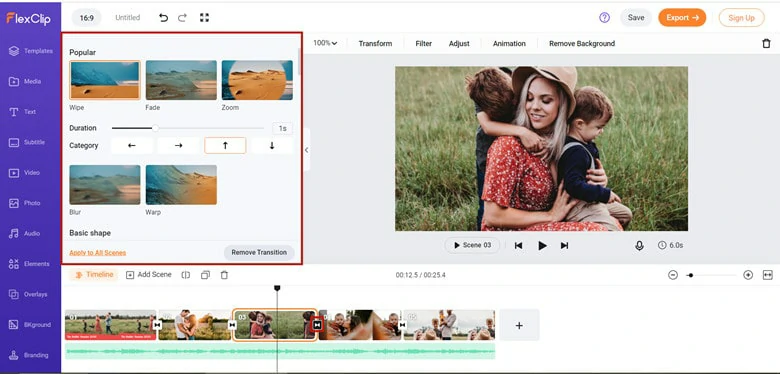This screenshot has height=374, width=780.
Task: Open the 16:9 aspect ratio selector
Action: 87,18
